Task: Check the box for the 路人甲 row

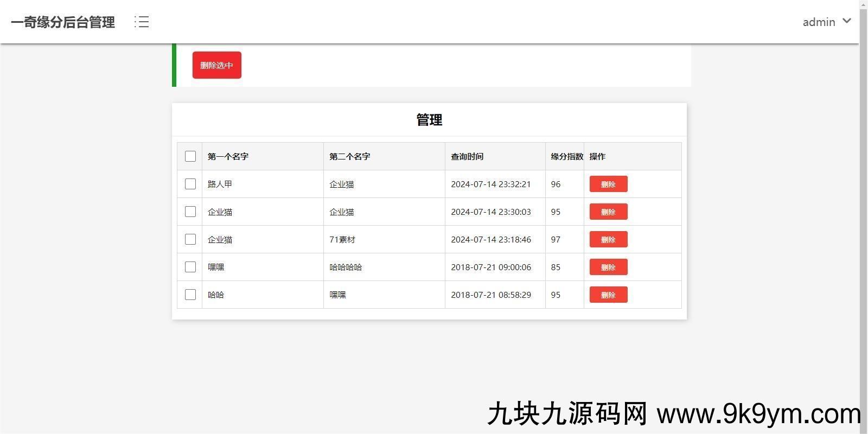Action: point(190,184)
